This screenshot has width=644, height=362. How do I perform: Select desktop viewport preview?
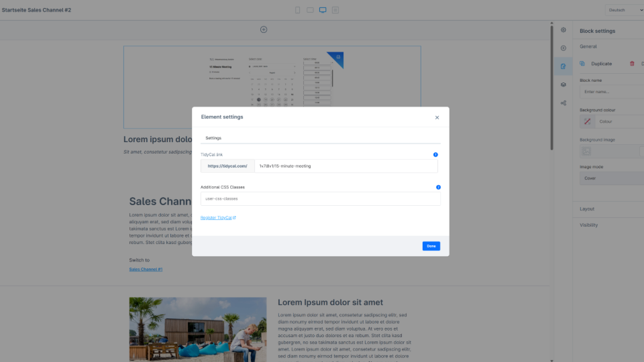(323, 10)
